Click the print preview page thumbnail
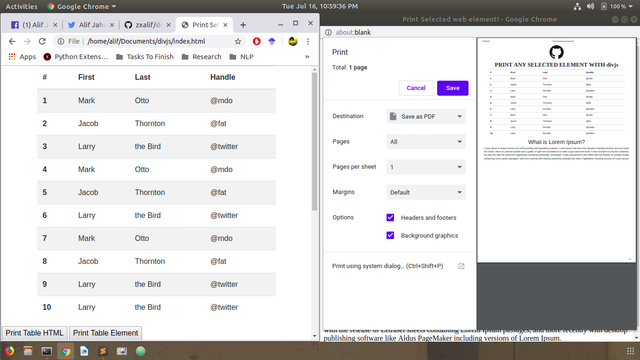 556,150
